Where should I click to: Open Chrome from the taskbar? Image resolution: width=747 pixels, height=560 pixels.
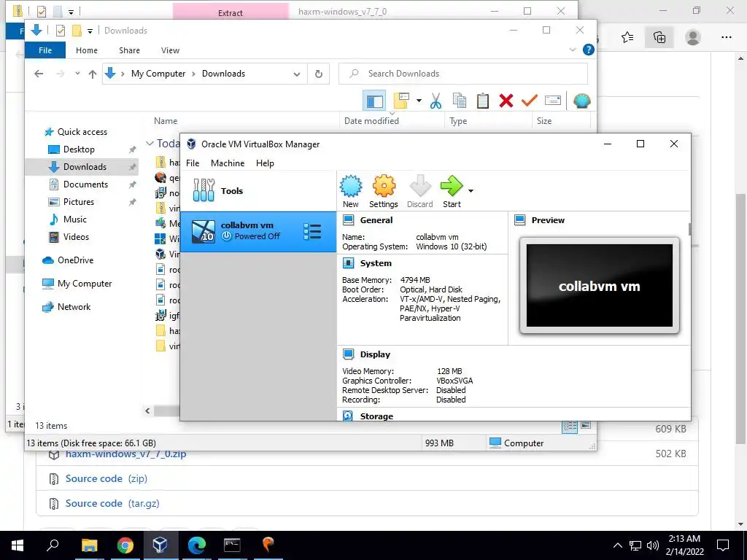(125, 545)
